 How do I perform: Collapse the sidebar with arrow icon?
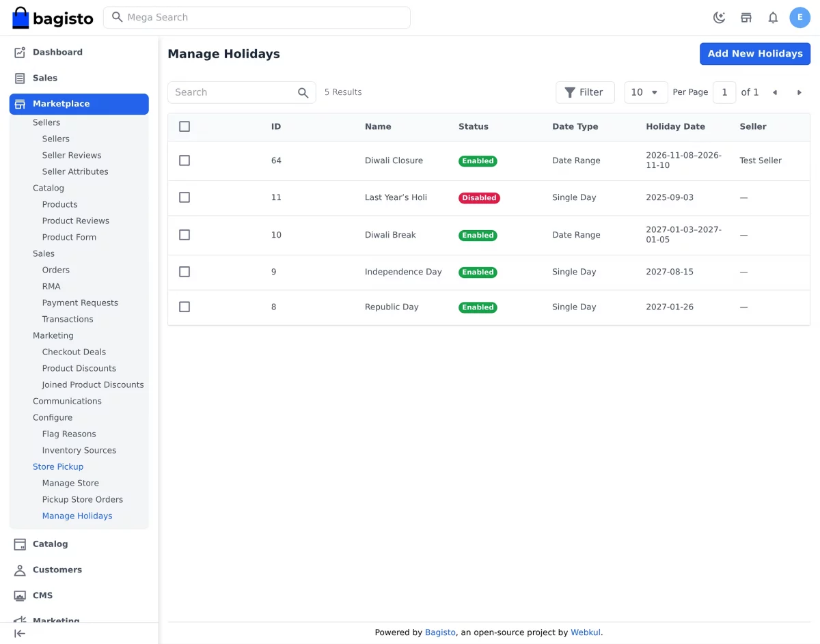20,633
